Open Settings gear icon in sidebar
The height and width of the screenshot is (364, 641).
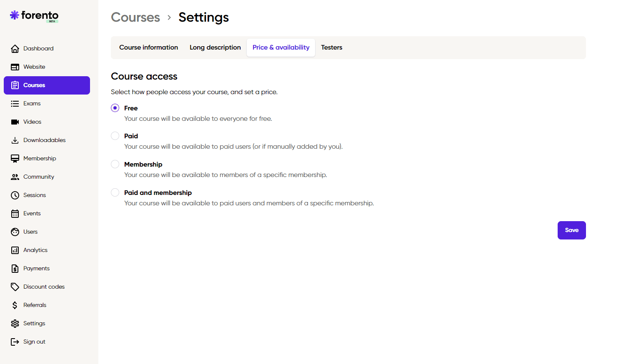pyautogui.click(x=15, y=324)
